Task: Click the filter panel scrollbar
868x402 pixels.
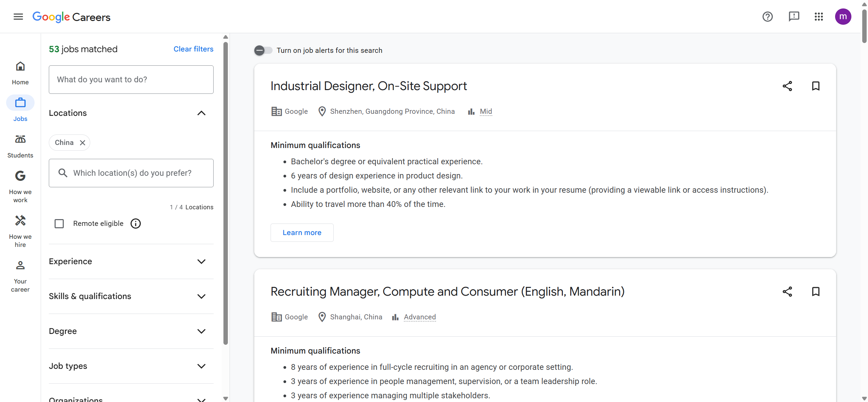Action: [226, 193]
